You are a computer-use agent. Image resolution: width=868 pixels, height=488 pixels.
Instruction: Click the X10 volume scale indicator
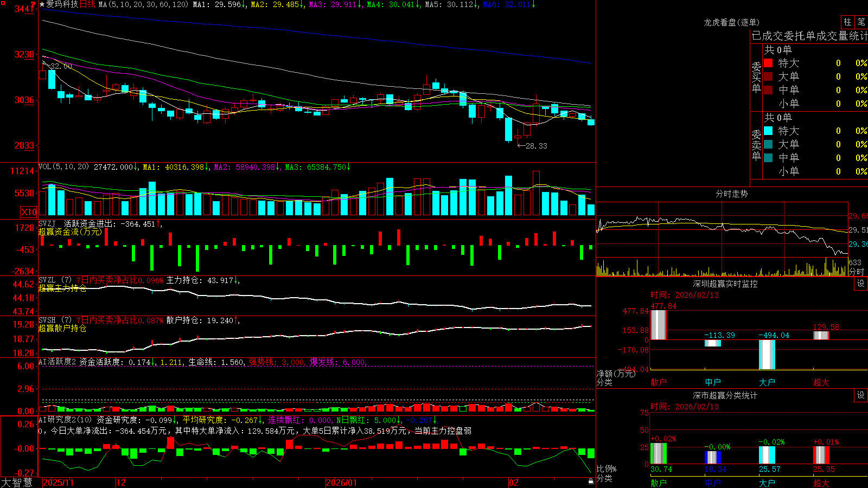(29, 212)
